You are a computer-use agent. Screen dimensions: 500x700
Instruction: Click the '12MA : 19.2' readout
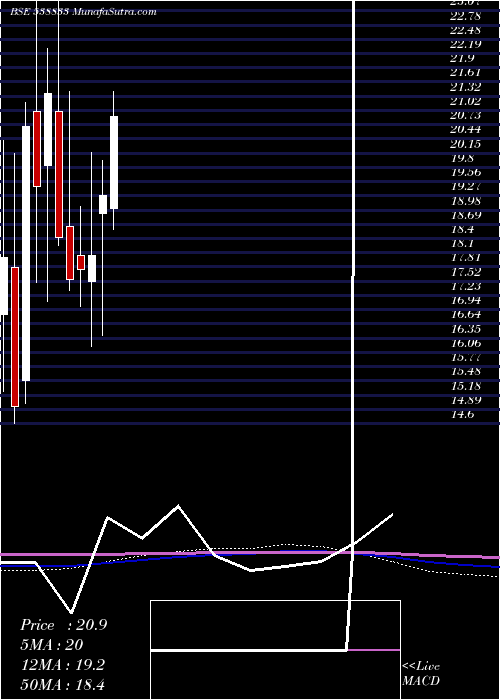click(62, 665)
